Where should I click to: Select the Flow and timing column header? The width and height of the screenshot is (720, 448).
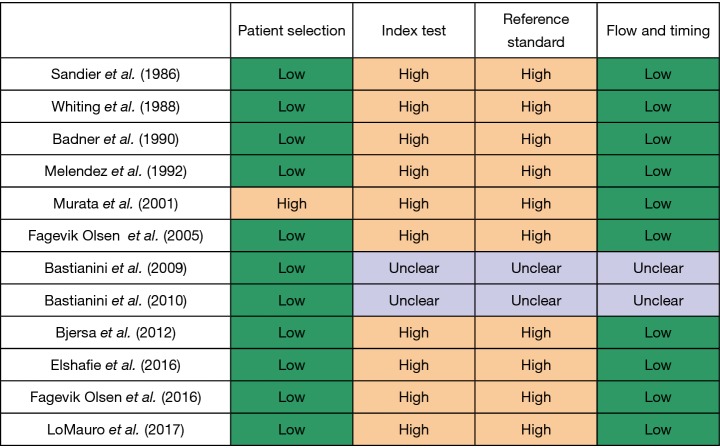coord(658,31)
